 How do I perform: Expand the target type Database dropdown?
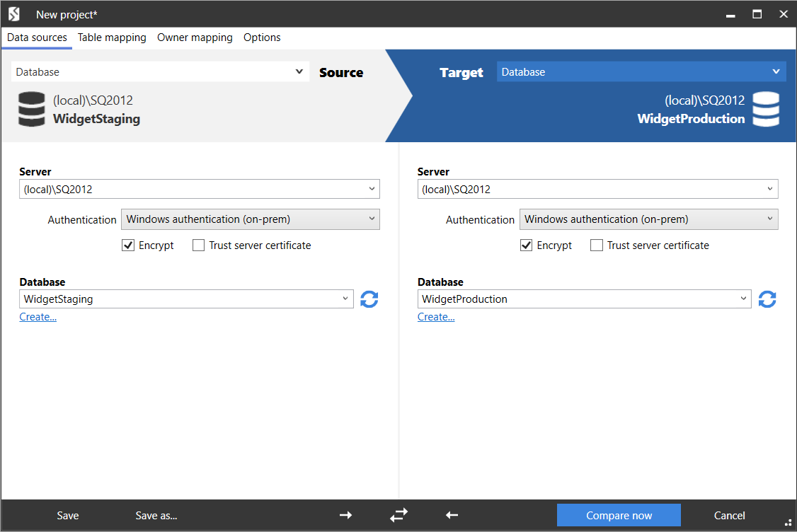[776, 71]
